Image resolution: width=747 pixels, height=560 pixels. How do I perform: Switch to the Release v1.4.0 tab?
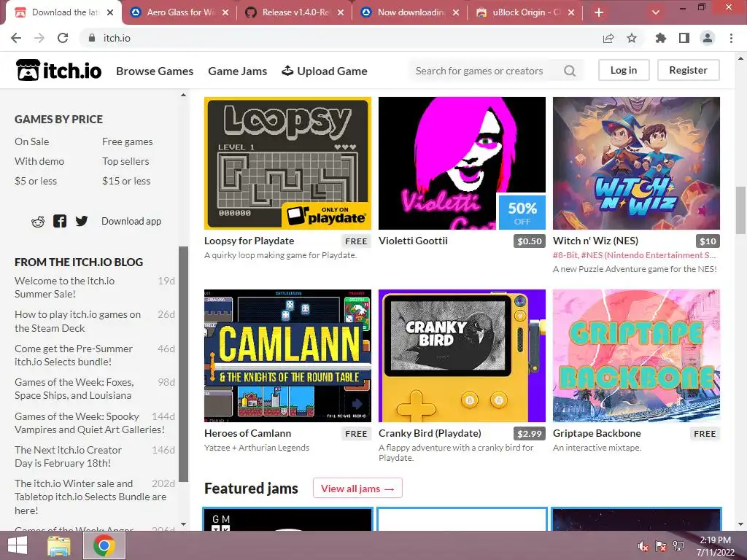point(295,12)
